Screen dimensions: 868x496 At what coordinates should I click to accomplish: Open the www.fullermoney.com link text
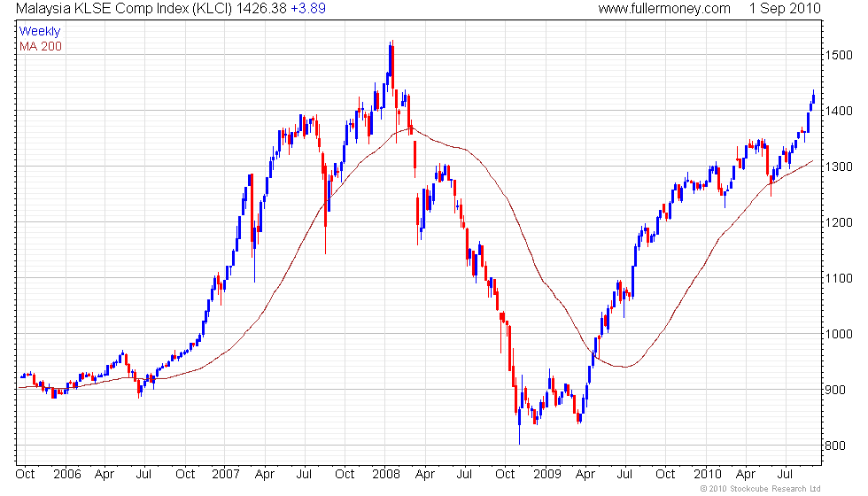pyautogui.click(x=663, y=8)
